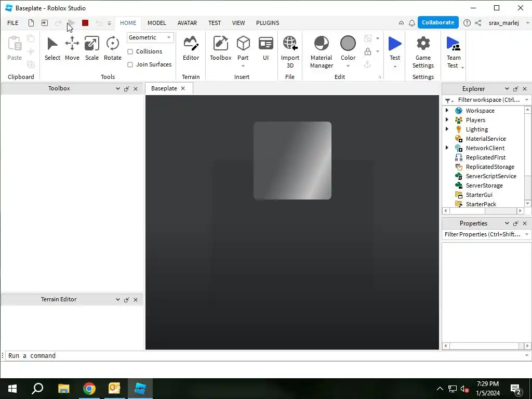This screenshot has width=532, height=399.
Task: Click the lock icon in Edit group
Action: coord(367,51)
